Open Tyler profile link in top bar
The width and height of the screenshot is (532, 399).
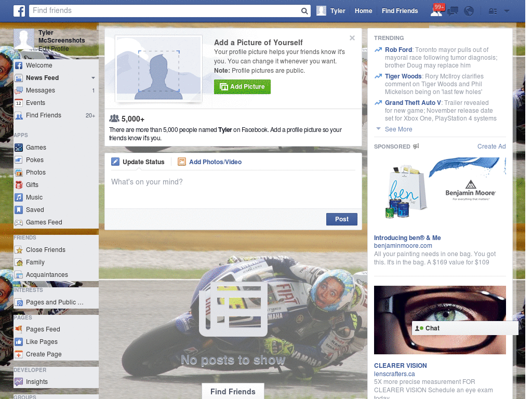(x=338, y=11)
